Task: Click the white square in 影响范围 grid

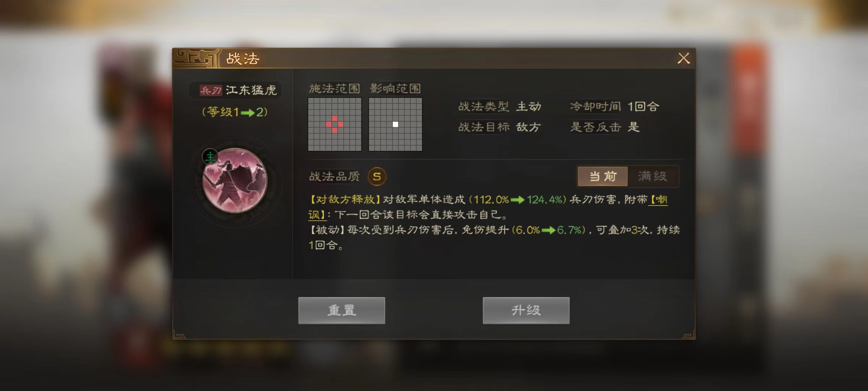Action: [x=395, y=124]
